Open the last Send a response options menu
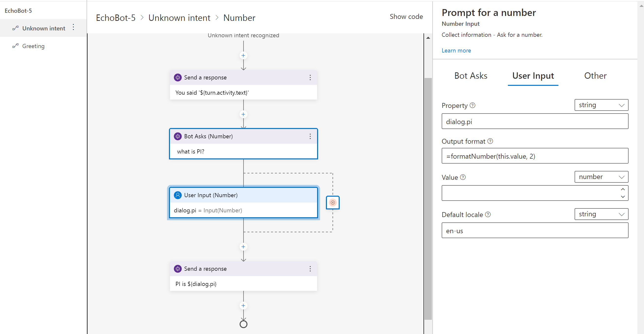 tap(310, 269)
